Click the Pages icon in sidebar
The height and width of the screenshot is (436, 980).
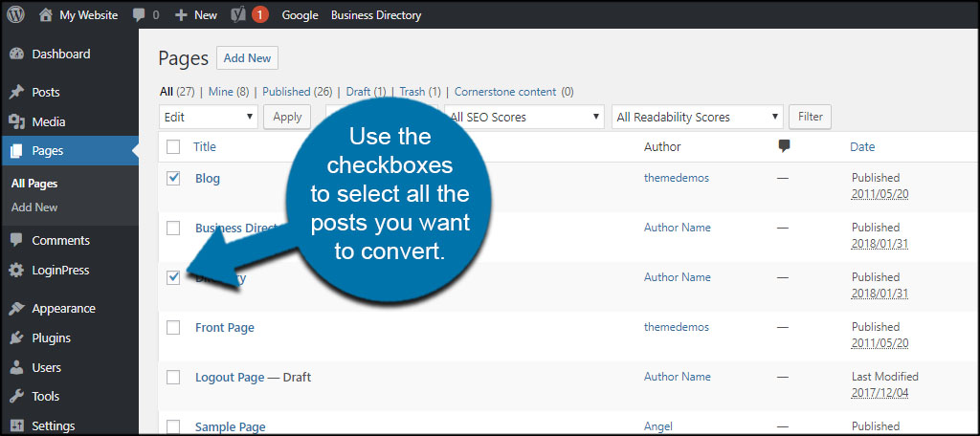pyautogui.click(x=17, y=150)
